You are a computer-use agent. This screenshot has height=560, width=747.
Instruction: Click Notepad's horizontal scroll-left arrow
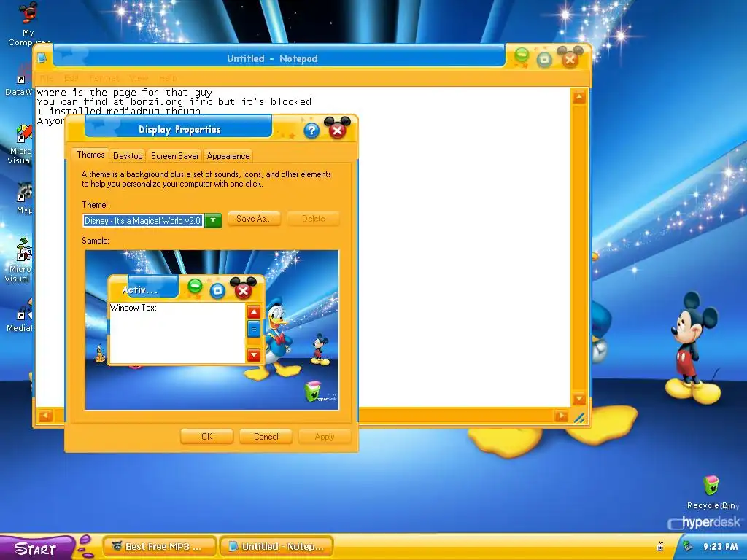[x=45, y=415]
